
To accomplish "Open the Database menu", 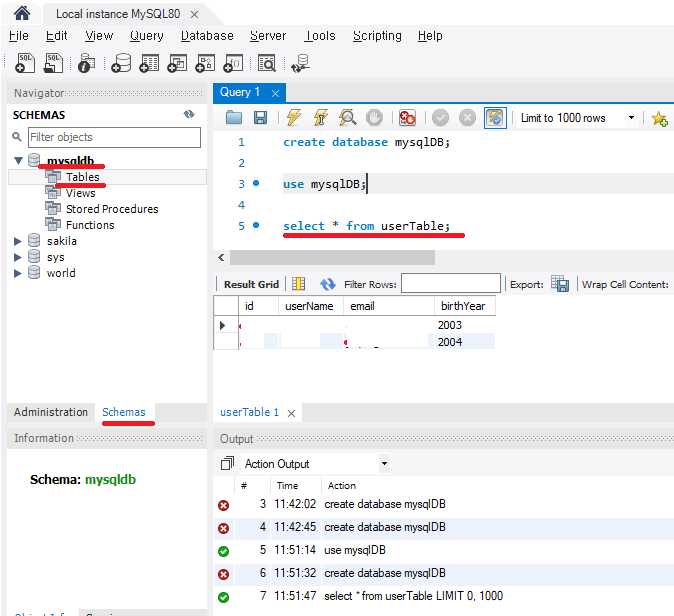I will tap(207, 36).
